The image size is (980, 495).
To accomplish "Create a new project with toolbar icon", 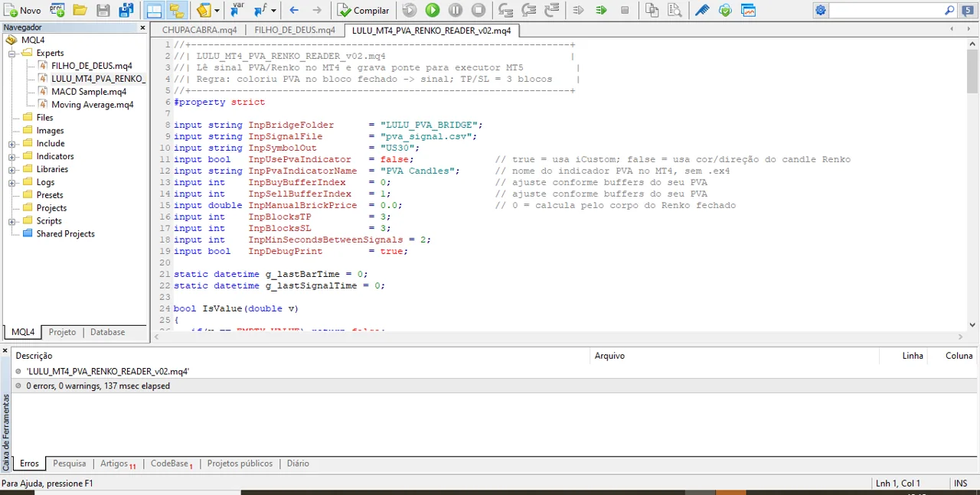I will 57,10.
